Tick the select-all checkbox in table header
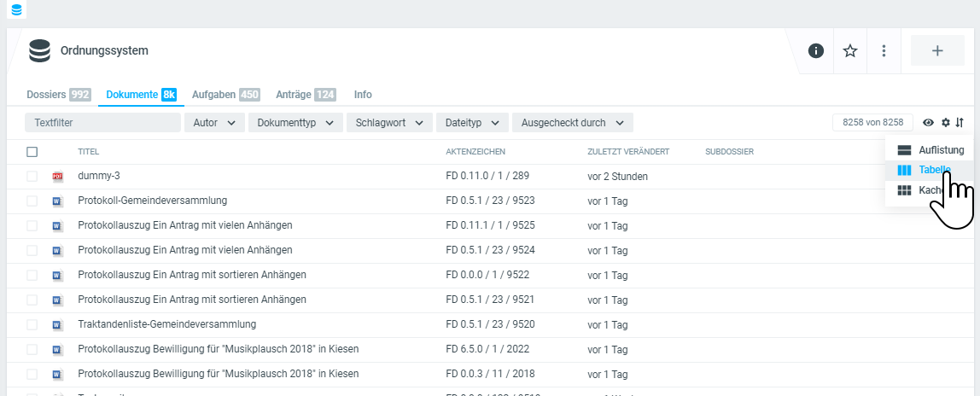 32,152
